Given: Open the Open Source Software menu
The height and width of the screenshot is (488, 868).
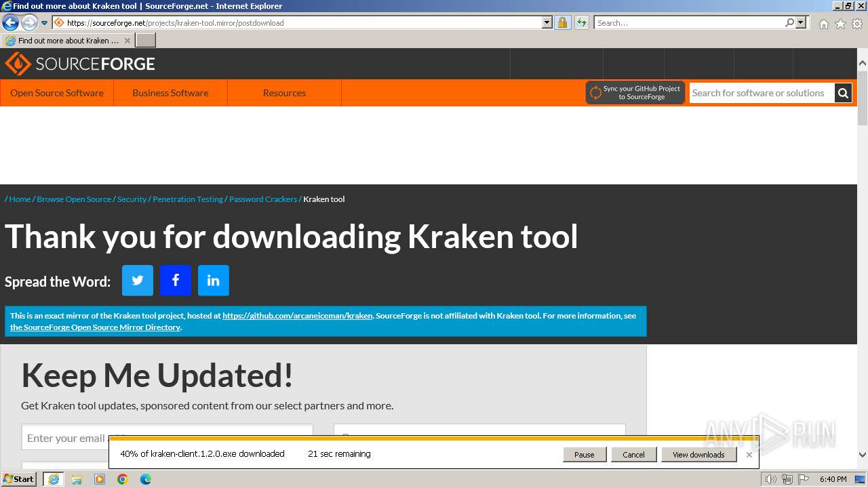Looking at the screenshot, I should click(57, 93).
